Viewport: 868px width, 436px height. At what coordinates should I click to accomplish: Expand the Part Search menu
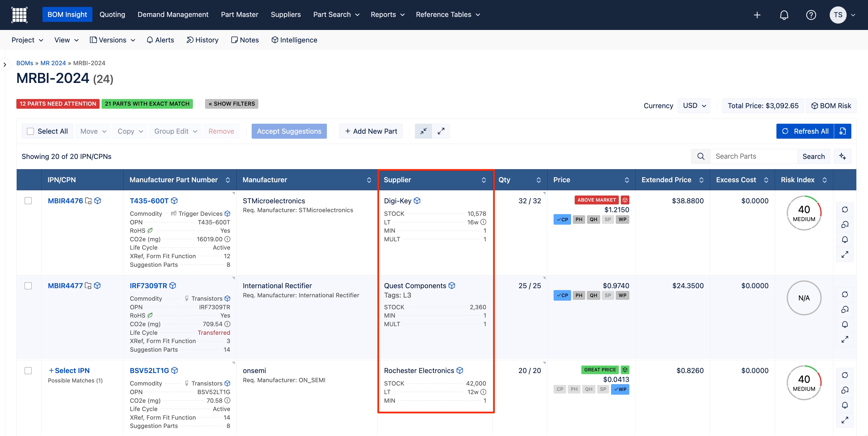(336, 15)
